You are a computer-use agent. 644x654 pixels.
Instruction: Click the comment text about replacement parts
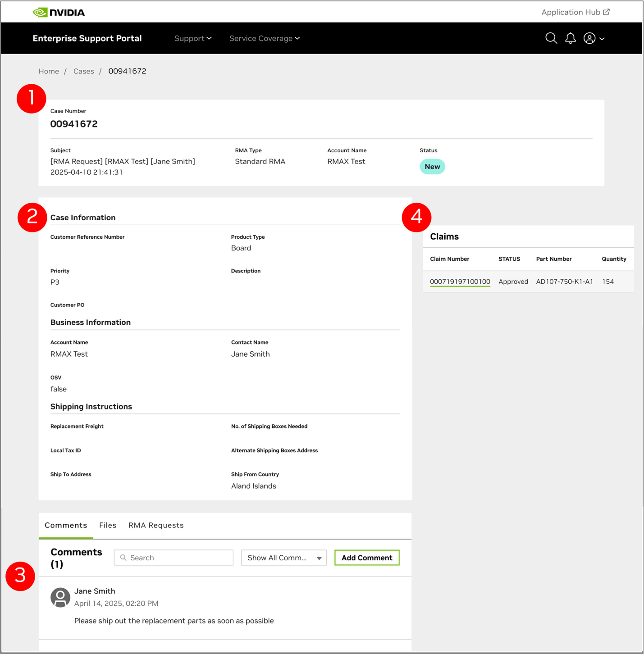[174, 621]
